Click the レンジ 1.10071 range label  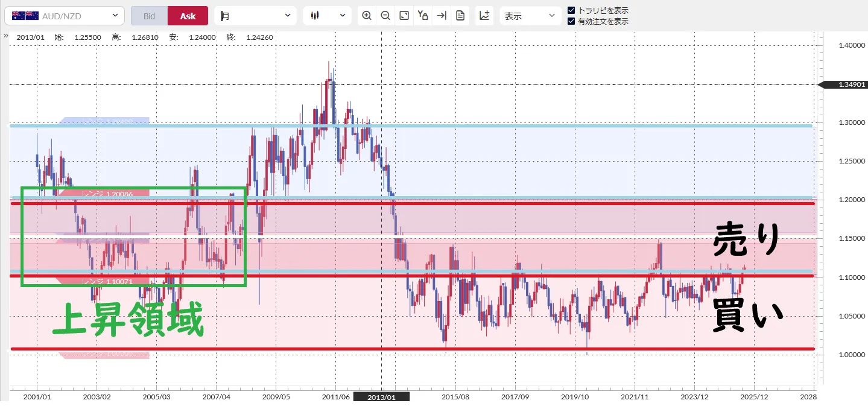click(107, 281)
